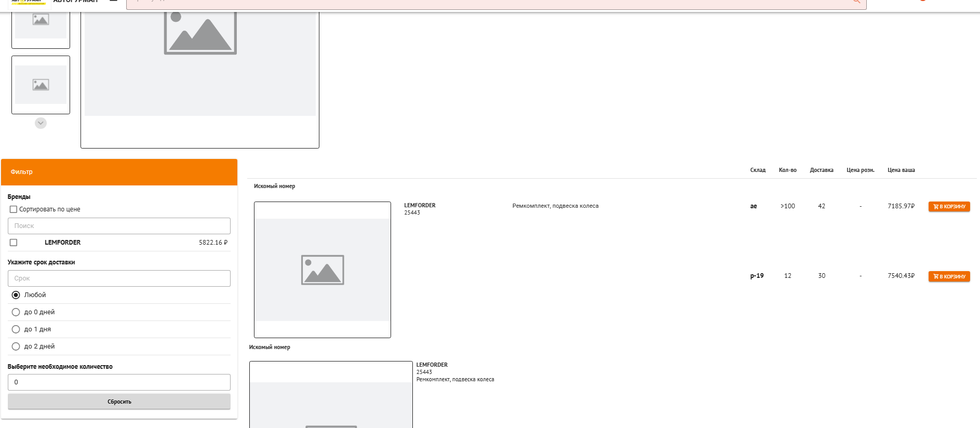Click the Сбросить filter reset button

click(119, 402)
